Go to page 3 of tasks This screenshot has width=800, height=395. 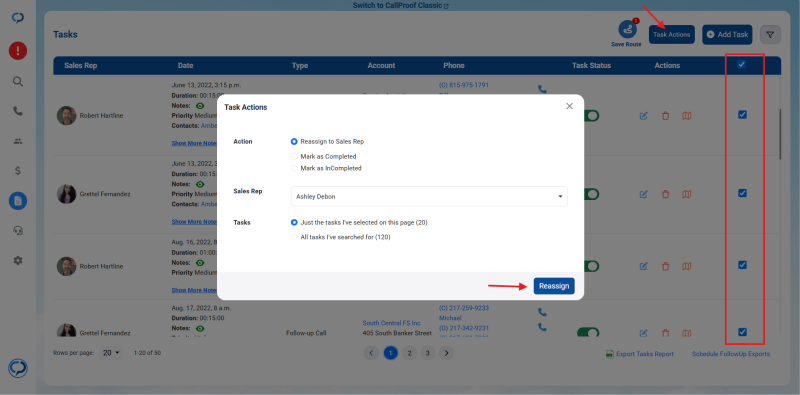coord(428,353)
